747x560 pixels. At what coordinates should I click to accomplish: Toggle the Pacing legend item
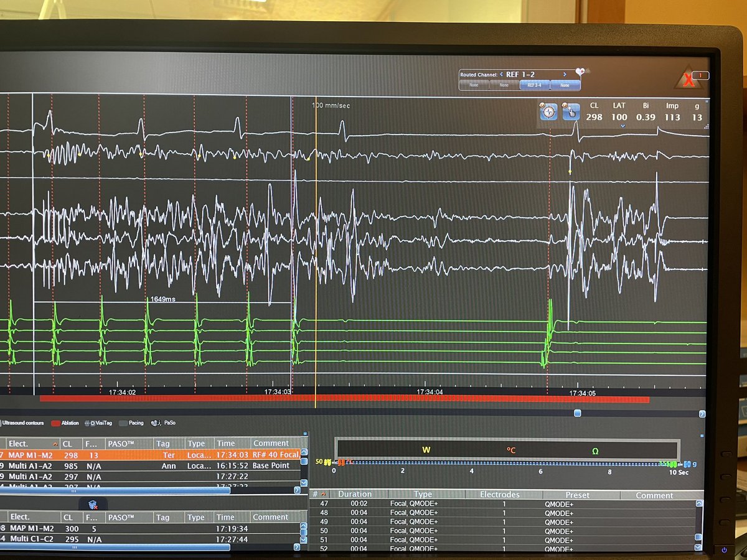coord(131,423)
